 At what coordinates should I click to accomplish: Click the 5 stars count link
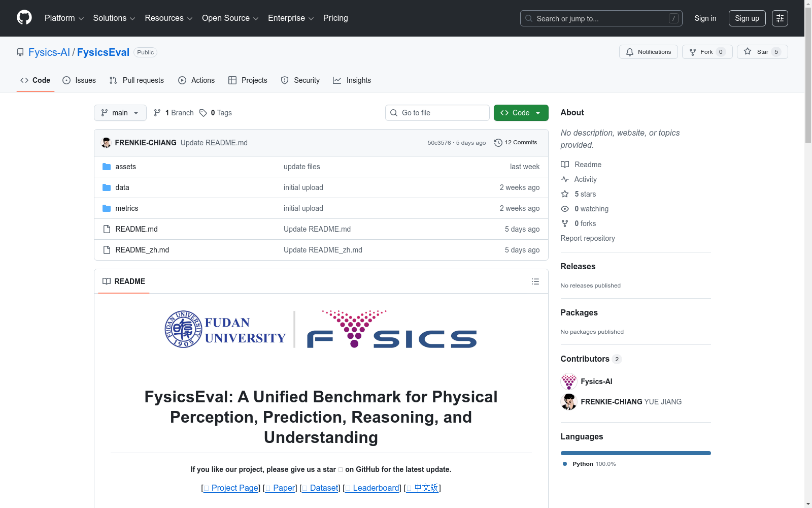[x=585, y=194]
